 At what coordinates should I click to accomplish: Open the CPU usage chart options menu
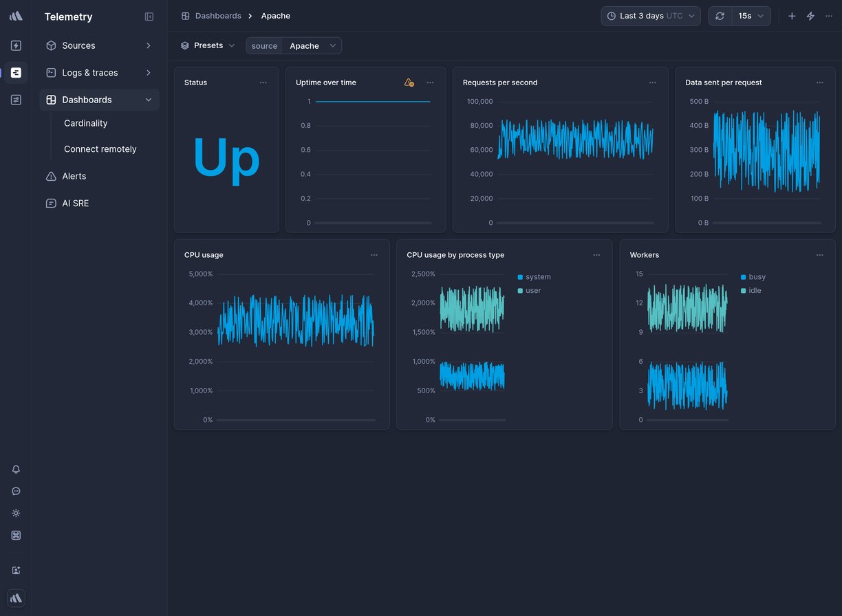pos(374,255)
